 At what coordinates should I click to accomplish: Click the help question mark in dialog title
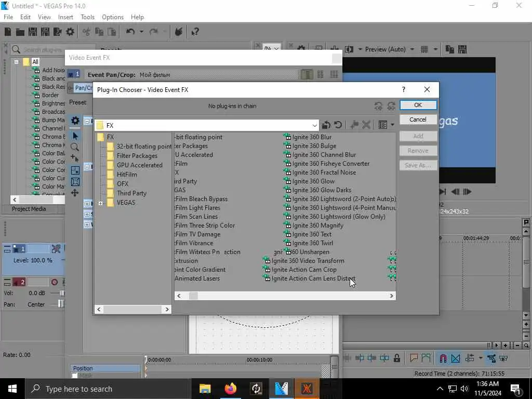[403, 89]
